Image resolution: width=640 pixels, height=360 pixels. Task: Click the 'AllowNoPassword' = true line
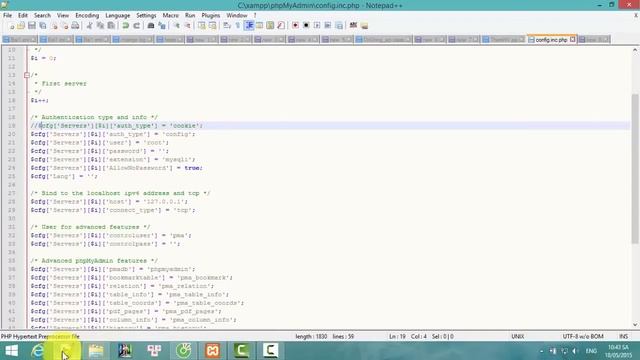pos(116,168)
